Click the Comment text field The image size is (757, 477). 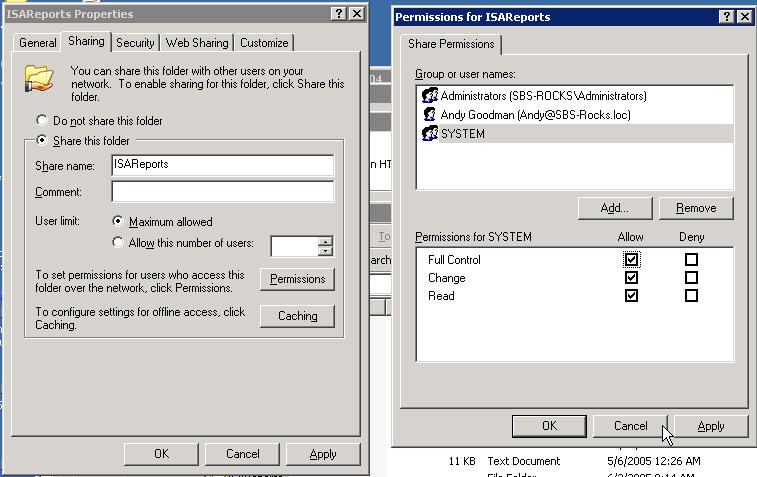tap(223, 191)
